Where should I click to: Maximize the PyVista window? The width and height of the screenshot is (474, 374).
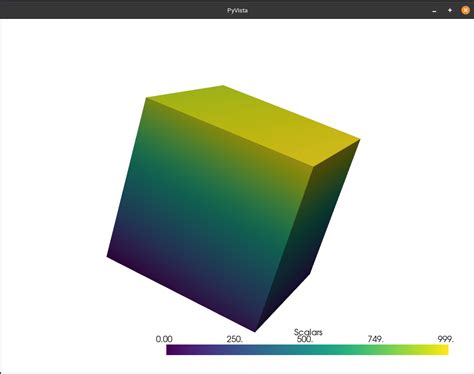(x=450, y=10)
